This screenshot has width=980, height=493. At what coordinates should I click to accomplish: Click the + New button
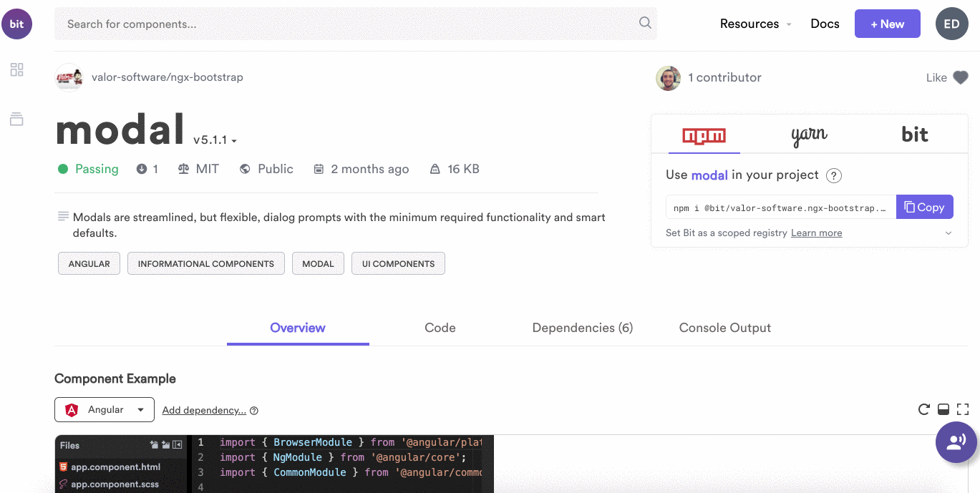[888, 24]
